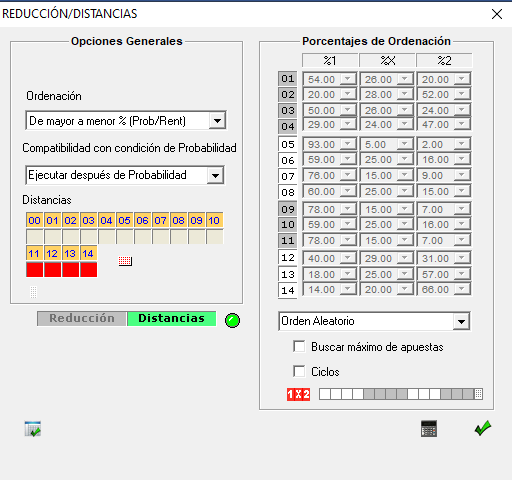Enable Buscar máximo de apuestas checkbox
Screen dimensions: 512x480
coord(299,346)
